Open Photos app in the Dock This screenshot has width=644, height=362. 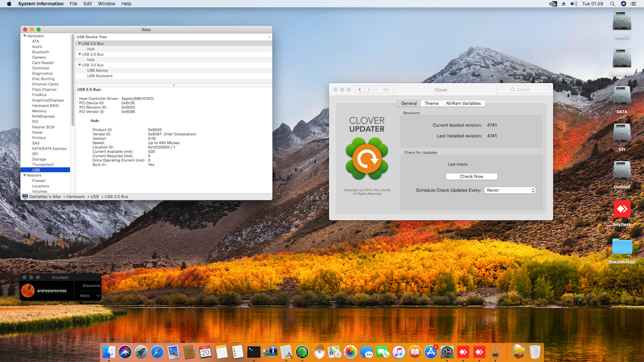(x=350, y=352)
